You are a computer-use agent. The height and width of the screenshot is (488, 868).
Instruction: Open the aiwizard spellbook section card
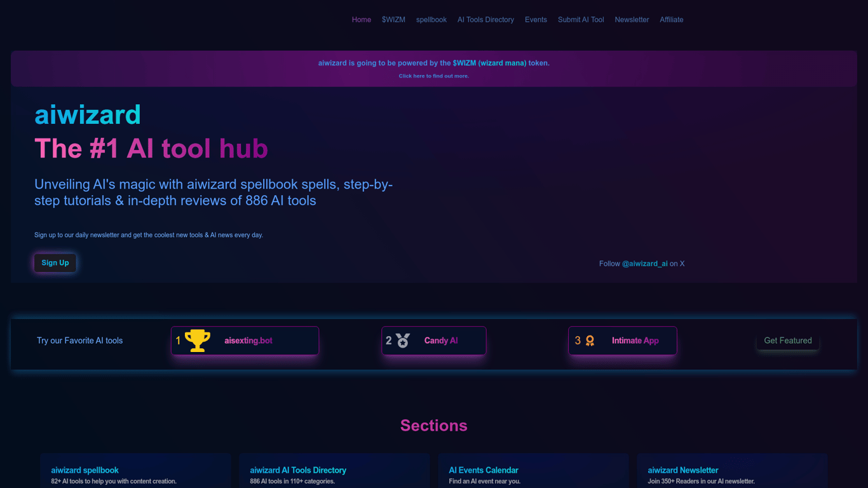tap(135, 471)
